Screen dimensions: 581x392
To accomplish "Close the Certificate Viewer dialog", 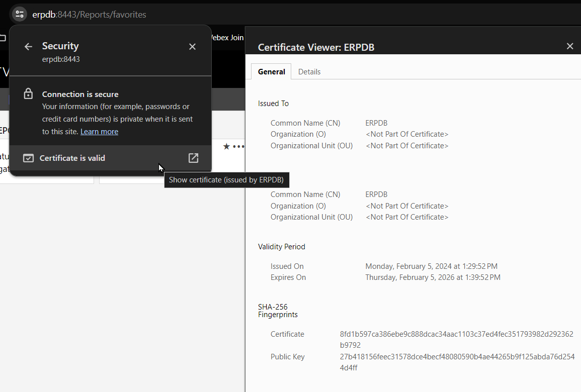I will (570, 46).
